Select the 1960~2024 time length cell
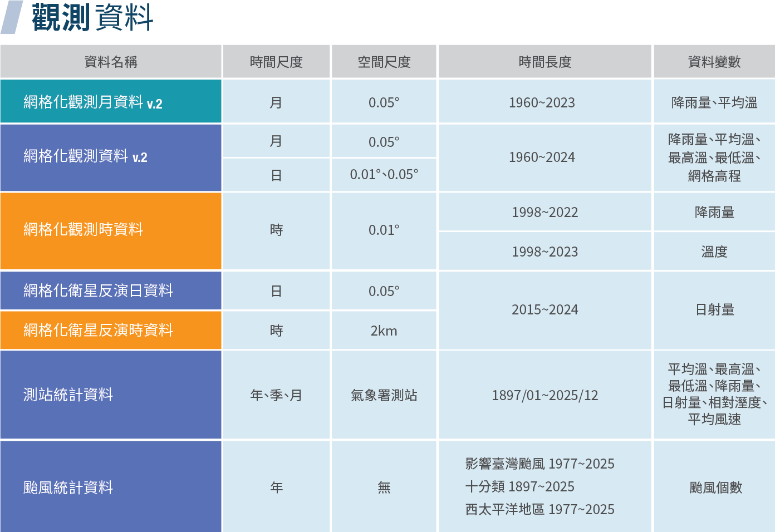 (542, 157)
